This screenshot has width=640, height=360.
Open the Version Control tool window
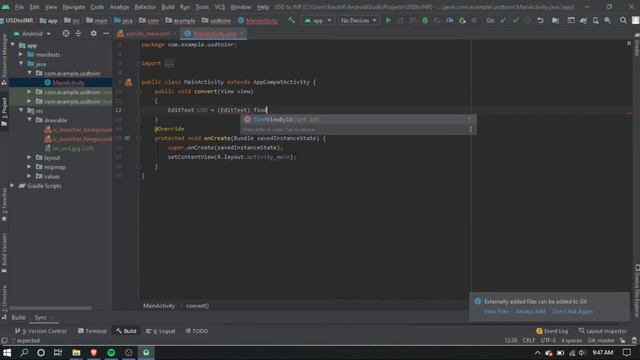41,331
